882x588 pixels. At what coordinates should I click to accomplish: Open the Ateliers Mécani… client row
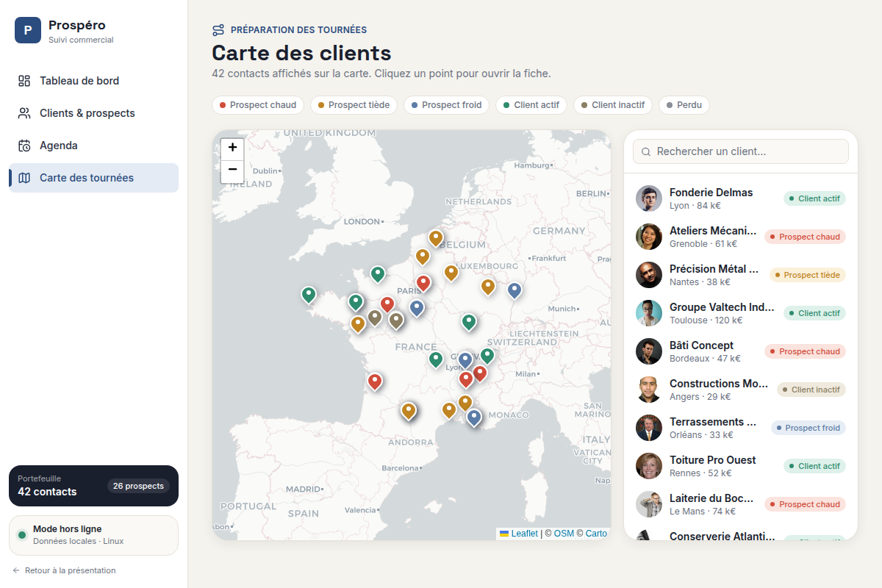(x=741, y=237)
